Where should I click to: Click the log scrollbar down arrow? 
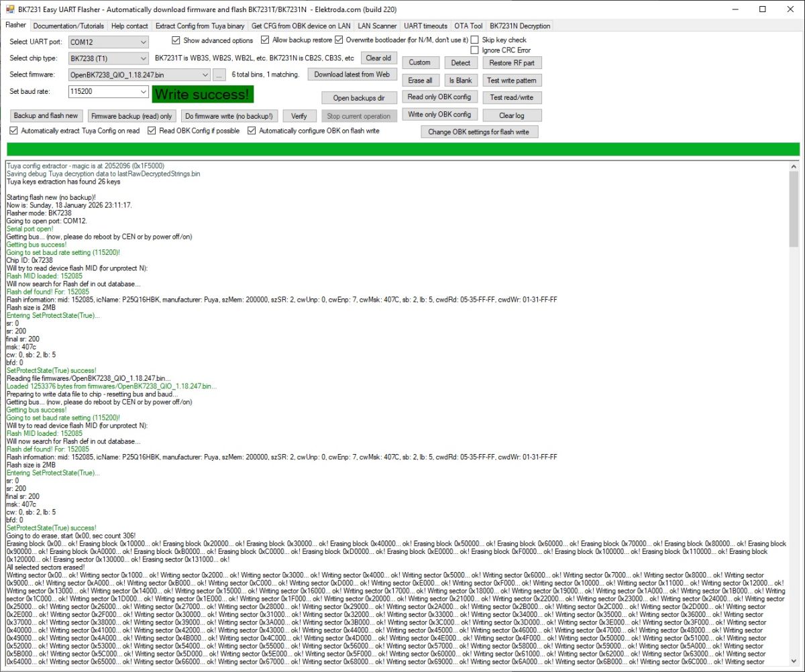click(794, 662)
